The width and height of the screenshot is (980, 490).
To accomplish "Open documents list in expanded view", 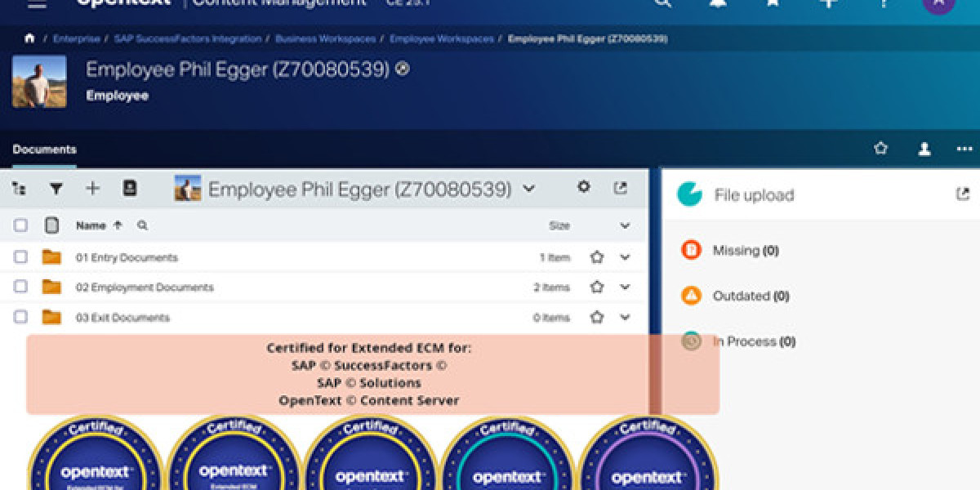I will coord(621,188).
